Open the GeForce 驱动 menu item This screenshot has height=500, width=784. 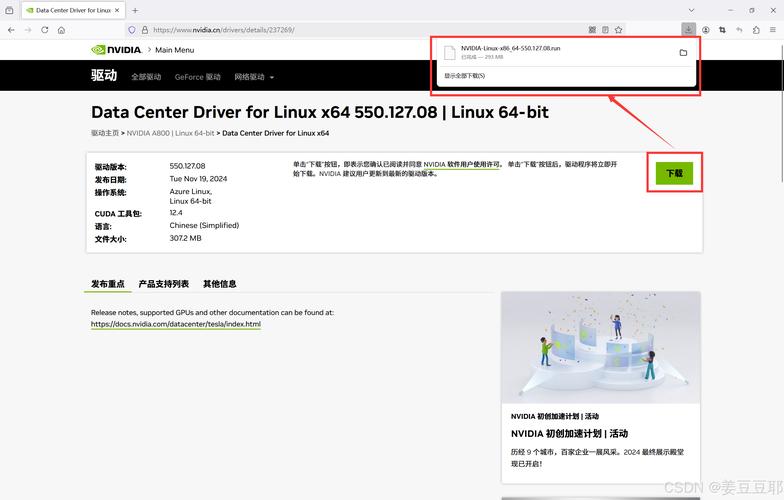click(197, 77)
